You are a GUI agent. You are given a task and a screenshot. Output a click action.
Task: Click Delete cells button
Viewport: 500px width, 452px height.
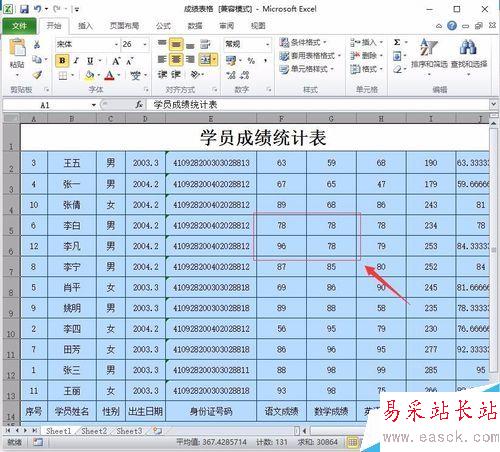pyautogui.click(x=366, y=56)
